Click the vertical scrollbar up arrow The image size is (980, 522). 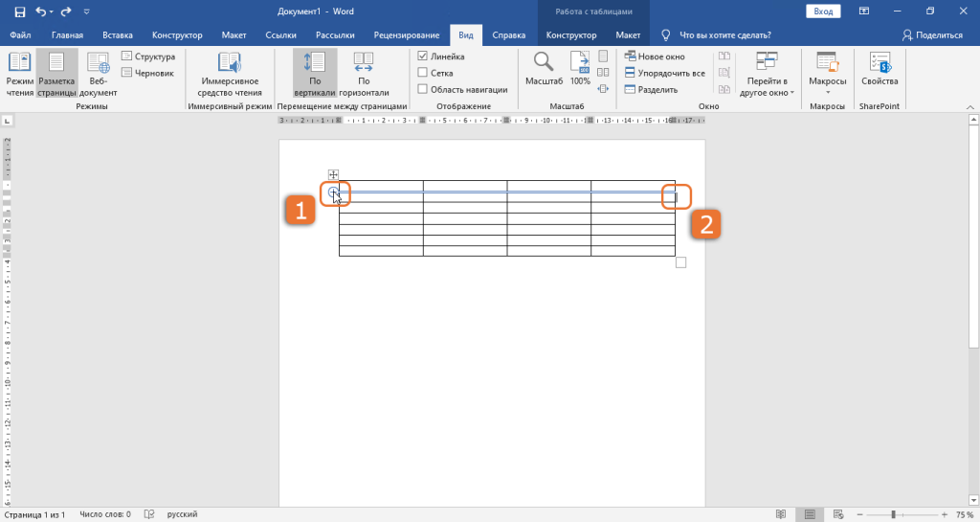973,120
